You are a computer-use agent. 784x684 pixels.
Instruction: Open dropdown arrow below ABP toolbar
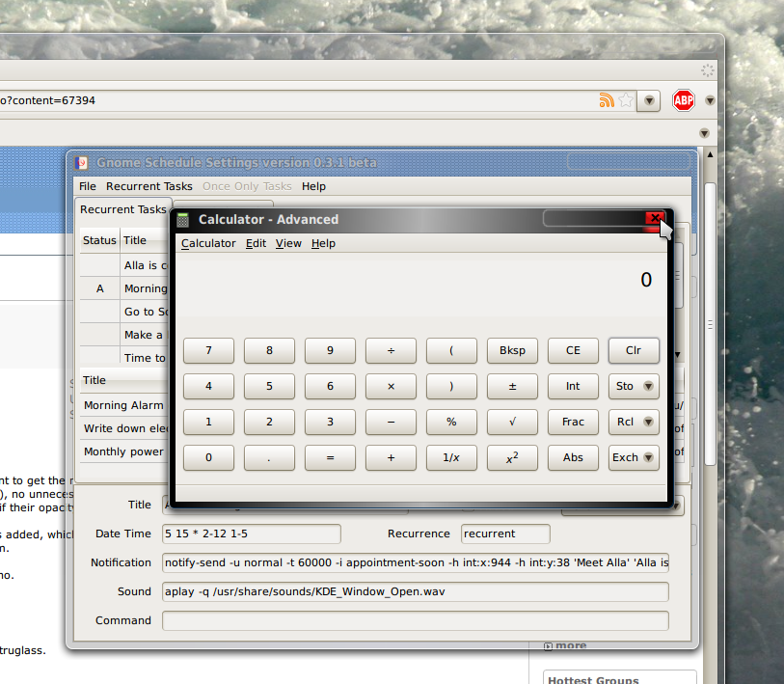click(x=704, y=133)
